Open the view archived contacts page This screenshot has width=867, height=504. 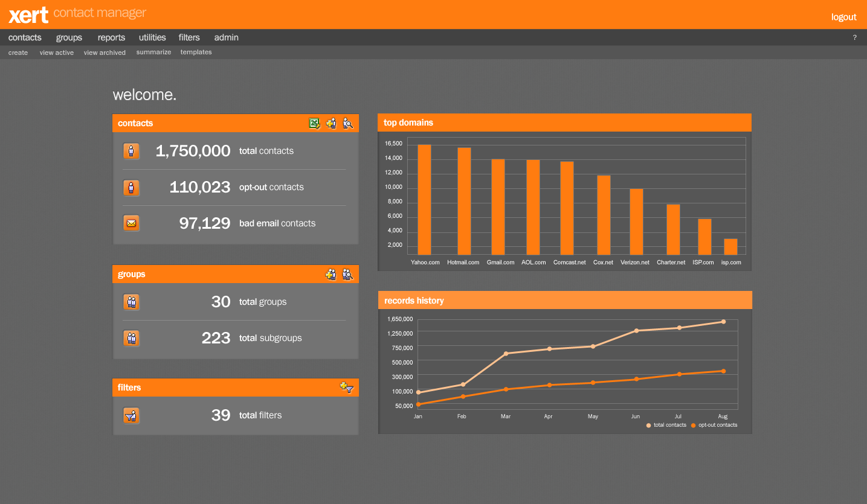(x=105, y=53)
